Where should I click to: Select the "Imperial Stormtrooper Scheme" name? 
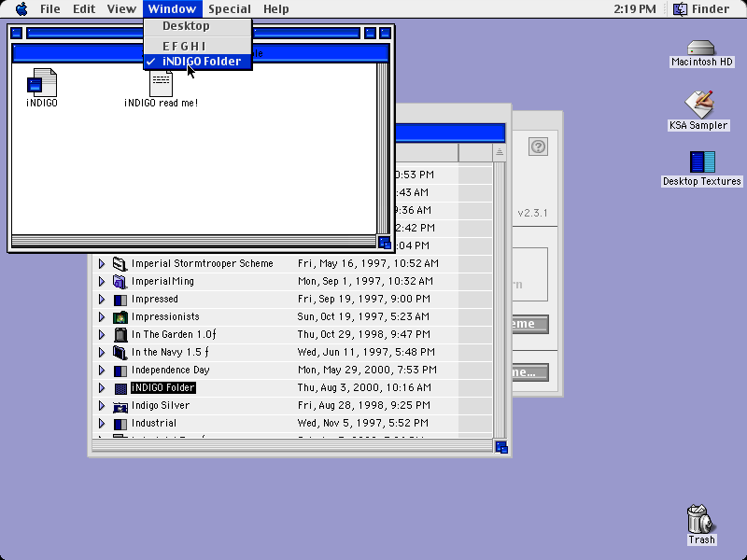[202, 264]
